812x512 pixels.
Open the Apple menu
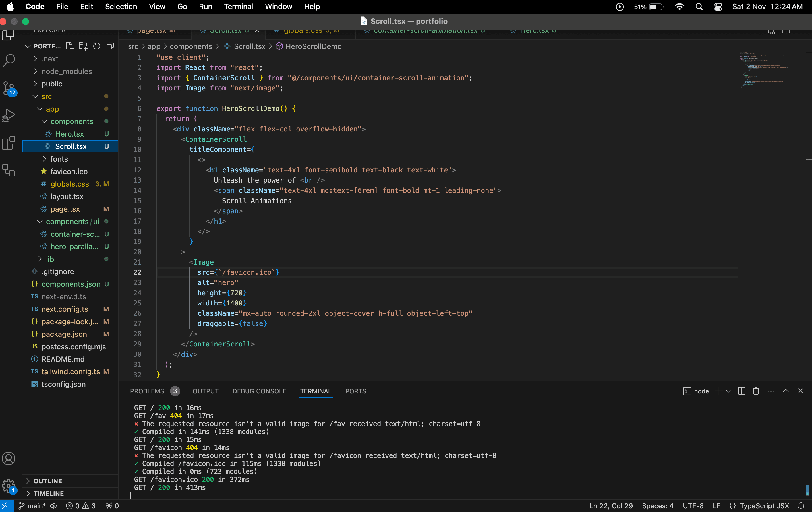(11, 7)
